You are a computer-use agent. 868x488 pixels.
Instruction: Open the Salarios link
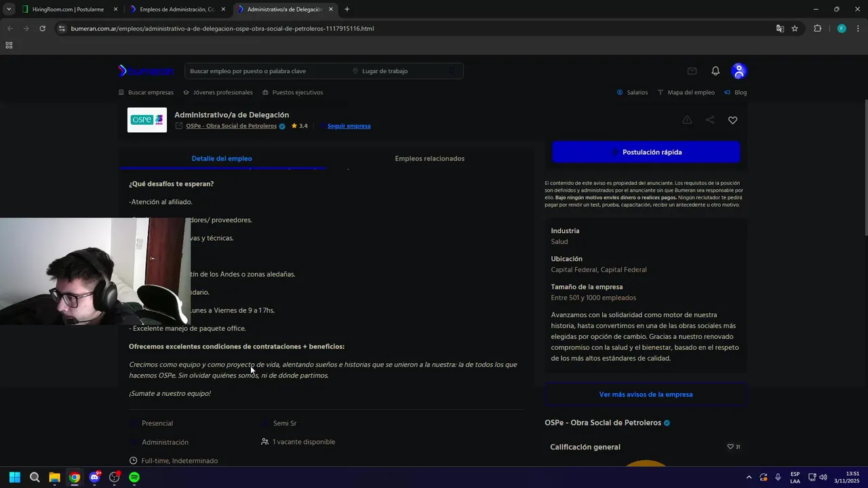pos(632,92)
